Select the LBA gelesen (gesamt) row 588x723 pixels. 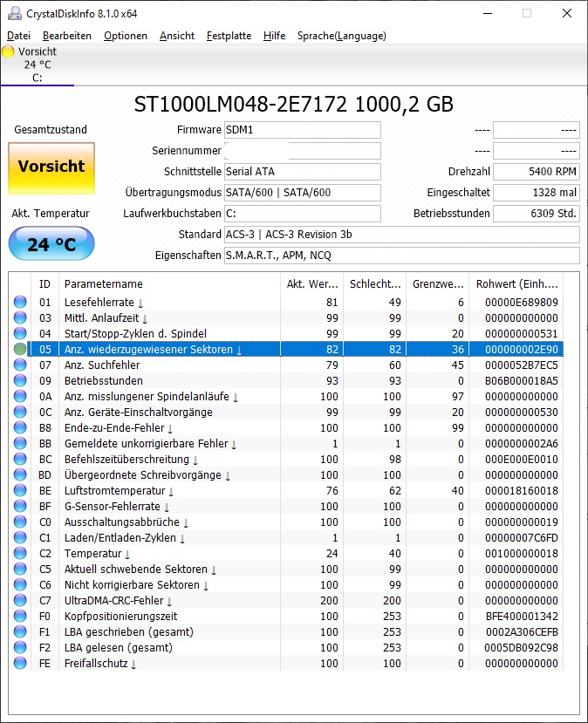(286, 647)
